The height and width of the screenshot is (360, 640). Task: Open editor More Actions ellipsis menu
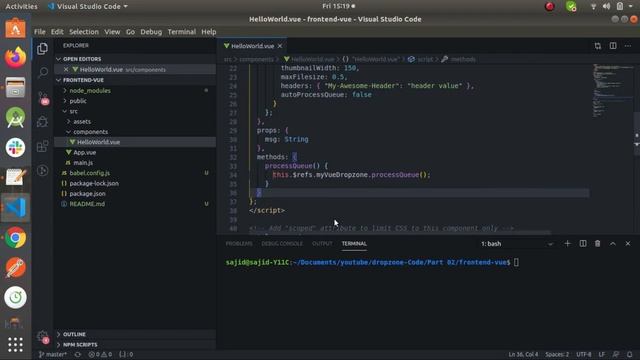tap(628, 46)
